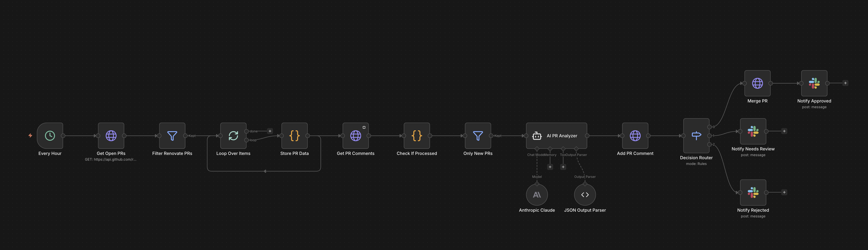Click the Notify Approved Slack node
868x250 pixels.
coord(814,83)
